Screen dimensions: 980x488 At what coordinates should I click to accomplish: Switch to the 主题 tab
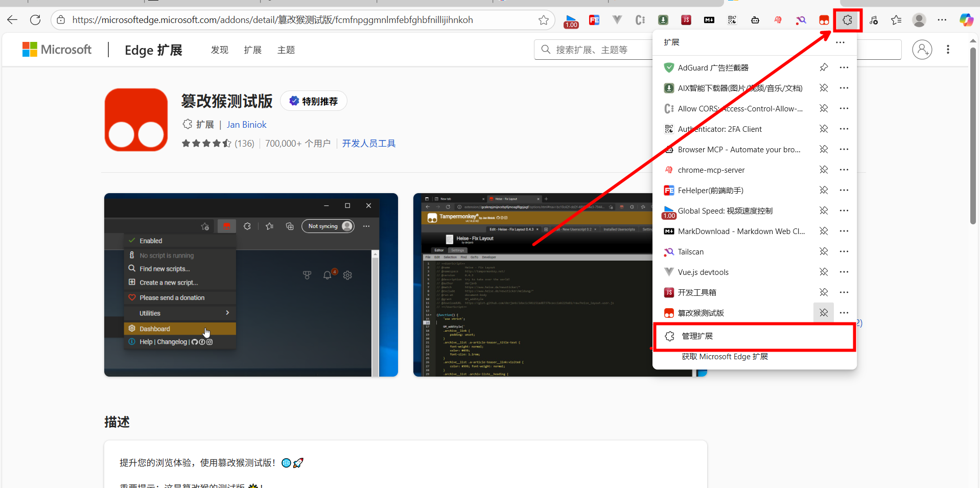click(286, 50)
